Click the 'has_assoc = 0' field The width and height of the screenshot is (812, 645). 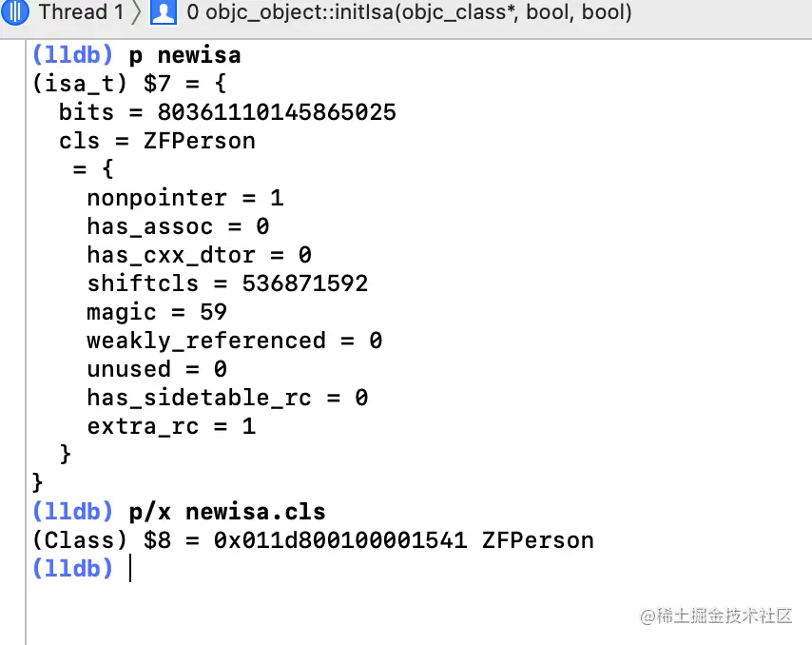178,226
